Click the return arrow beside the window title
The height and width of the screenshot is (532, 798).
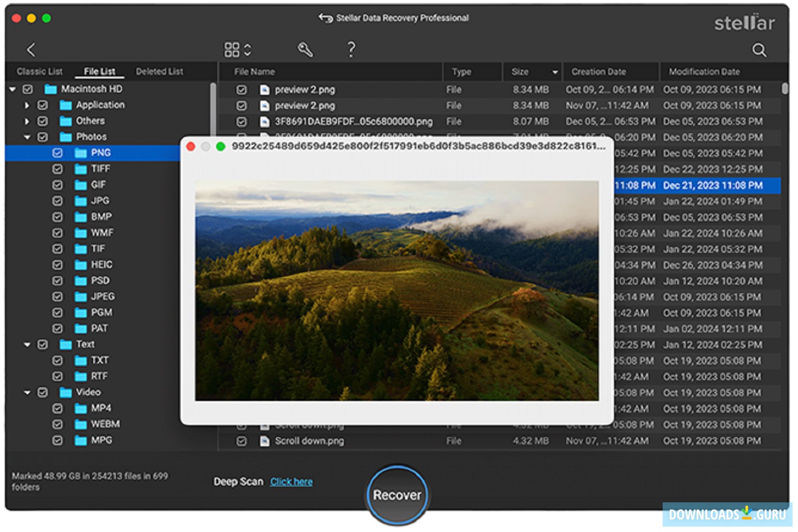click(x=326, y=18)
